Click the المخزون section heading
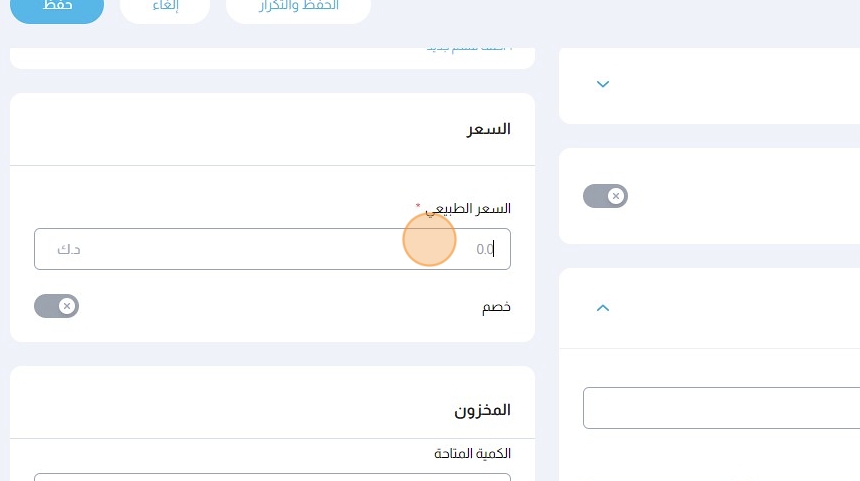Viewport: 860px width, 481px height. point(482,410)
